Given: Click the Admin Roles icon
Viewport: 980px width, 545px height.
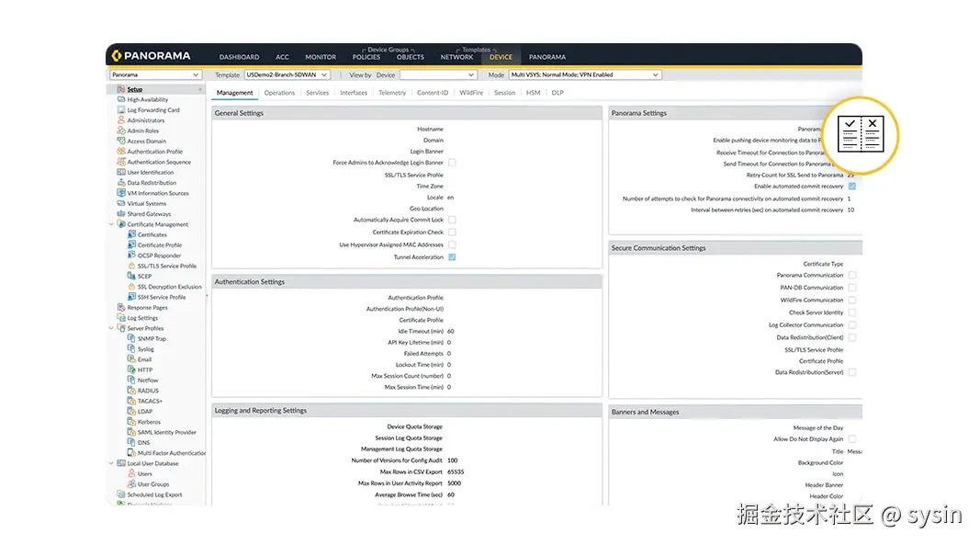Looking at the screenshot, I should pyautogui.click(x=121, y=131).
